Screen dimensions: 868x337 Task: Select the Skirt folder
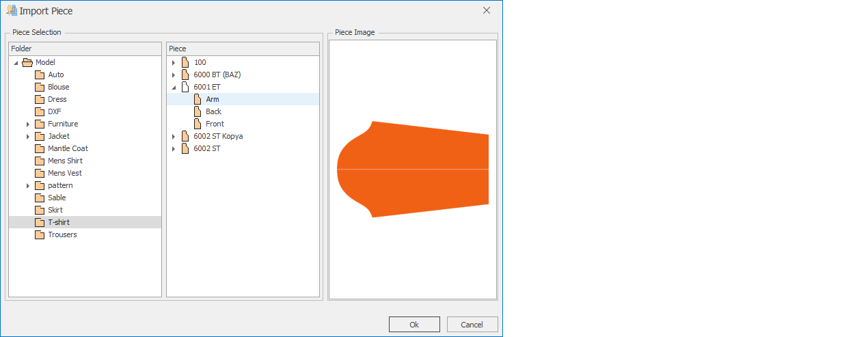click(x=55, y=210)
